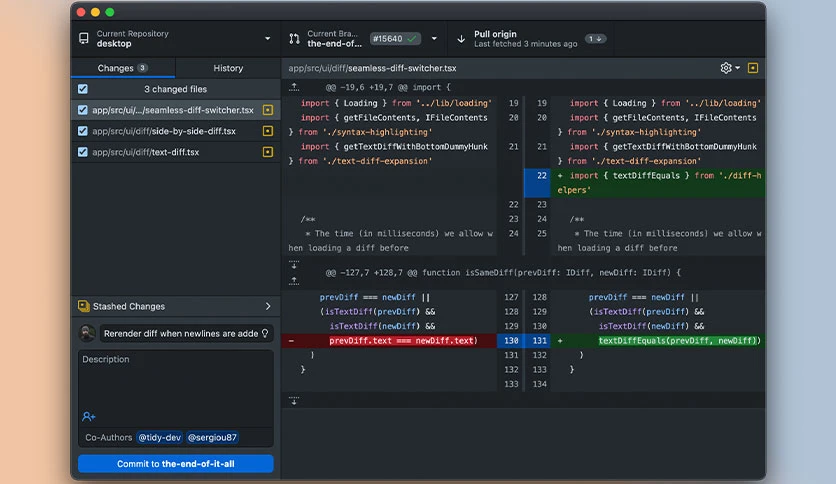Expand diff downward at the bottom of file
836x484 pixels.
pos(294,401)
